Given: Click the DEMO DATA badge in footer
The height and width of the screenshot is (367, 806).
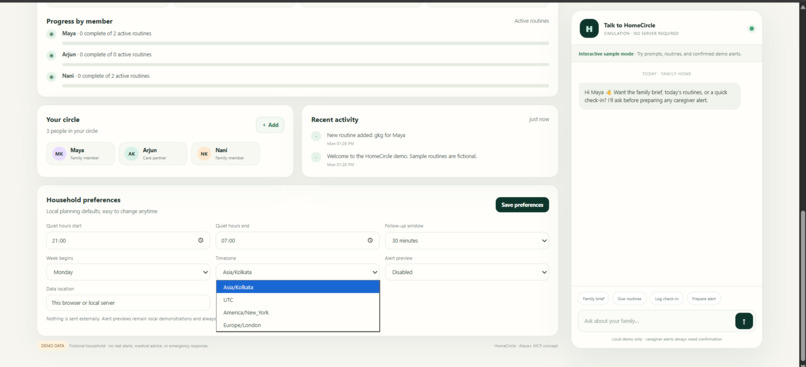Looking at the screenshot, I should [x=52, y=346].
